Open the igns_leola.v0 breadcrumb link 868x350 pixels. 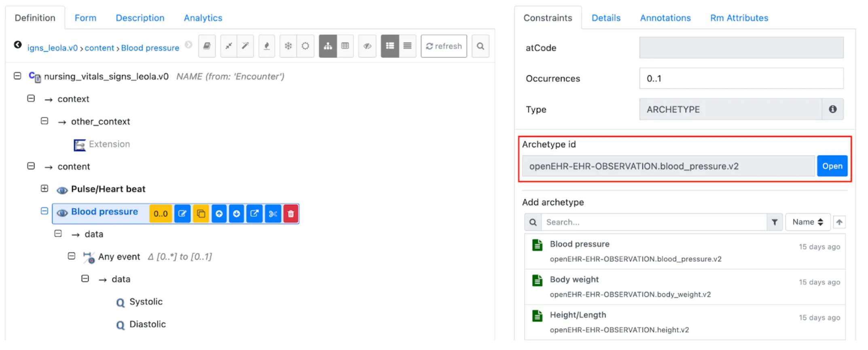click(53, 48)
